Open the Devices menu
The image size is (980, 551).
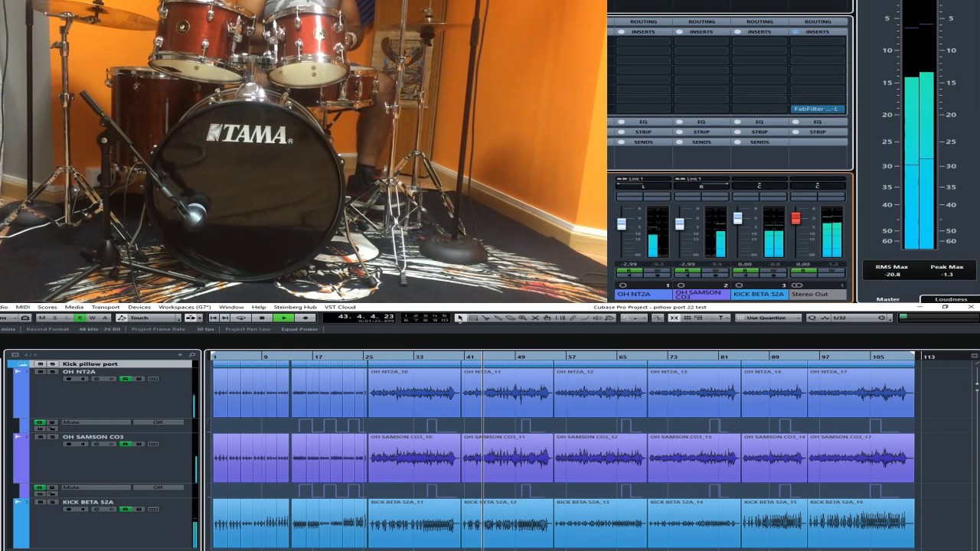point(139,307)
